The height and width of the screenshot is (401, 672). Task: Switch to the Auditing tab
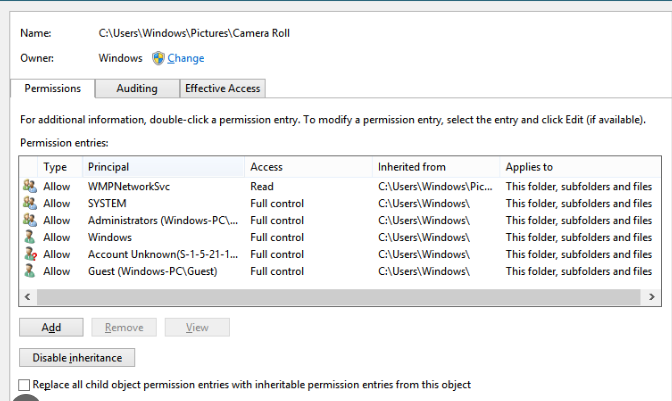[137, 88]
